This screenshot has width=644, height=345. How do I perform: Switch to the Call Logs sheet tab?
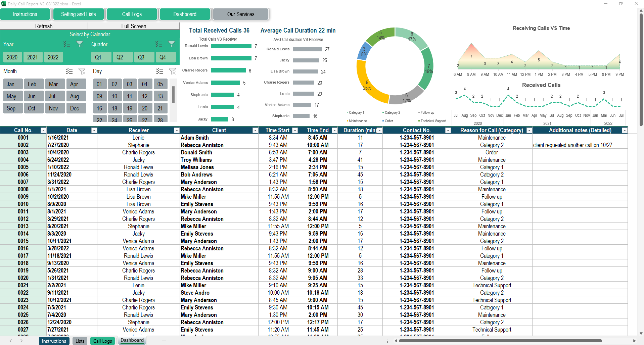(102, 341)
